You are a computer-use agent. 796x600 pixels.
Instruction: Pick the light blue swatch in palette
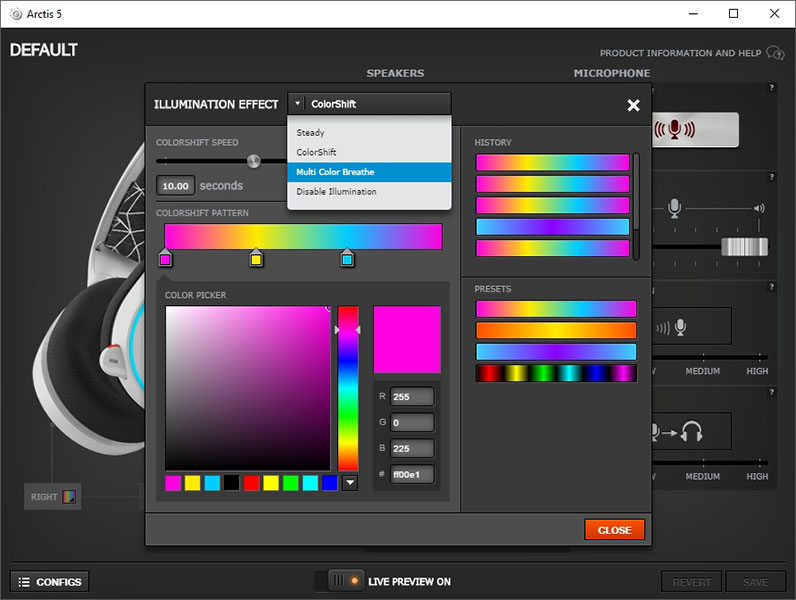[x=212, y=483]
